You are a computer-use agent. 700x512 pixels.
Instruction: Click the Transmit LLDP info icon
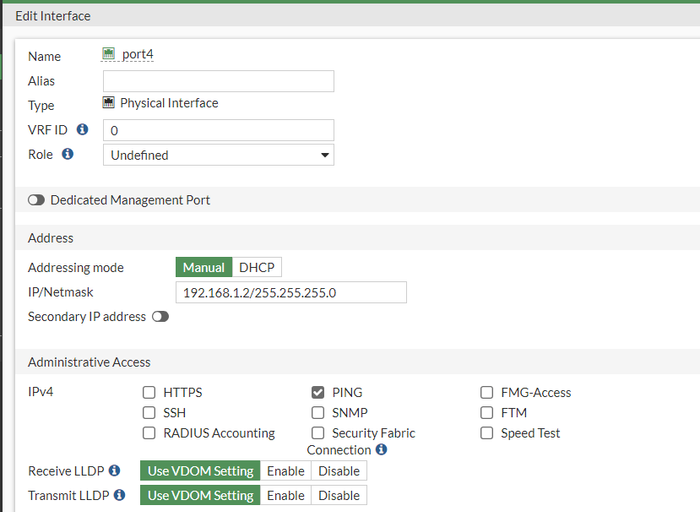pos(119,494)
